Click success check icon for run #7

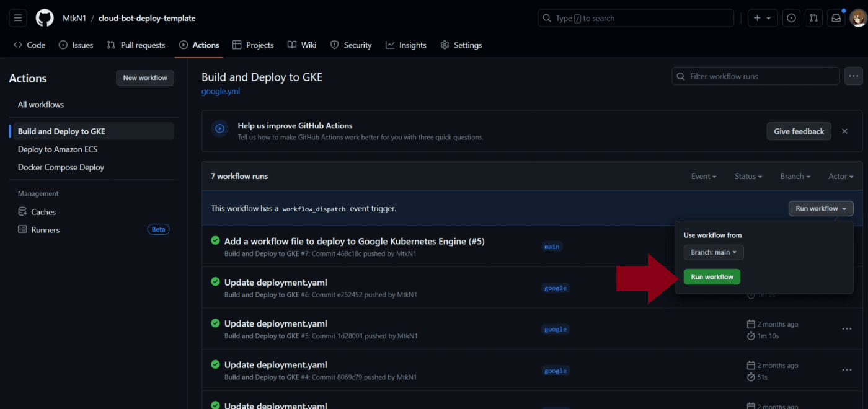click(215, 240)
